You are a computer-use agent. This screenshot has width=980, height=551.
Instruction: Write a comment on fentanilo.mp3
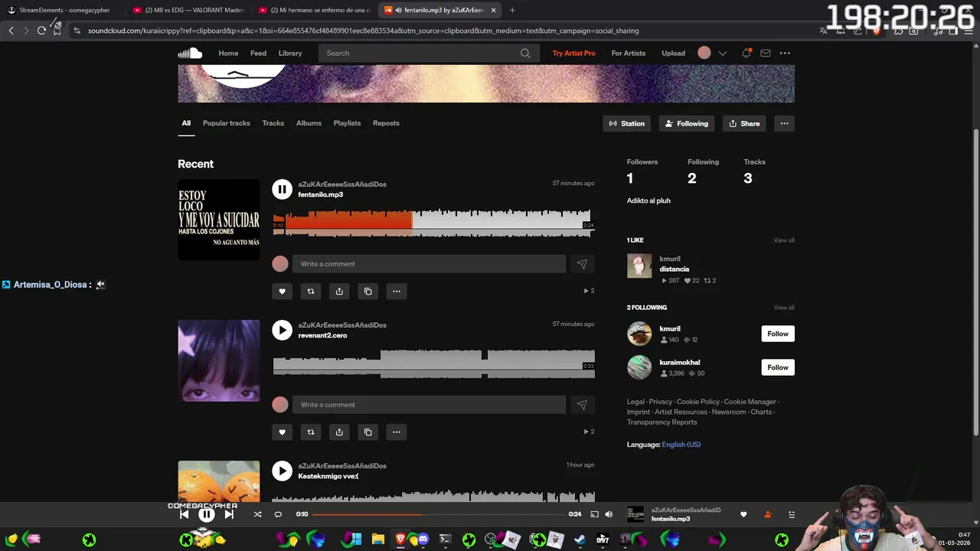coord(429,264)
